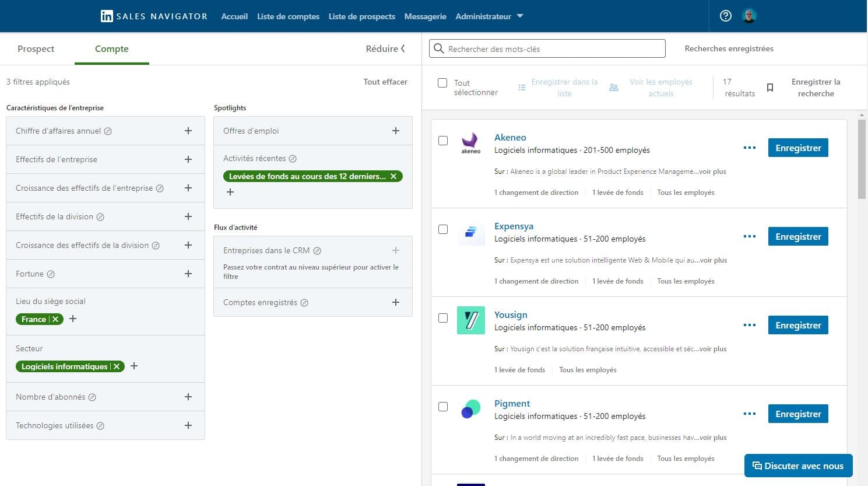Add another Secteur with plus icon
The image size is (868, 486).
pos(134,366)
